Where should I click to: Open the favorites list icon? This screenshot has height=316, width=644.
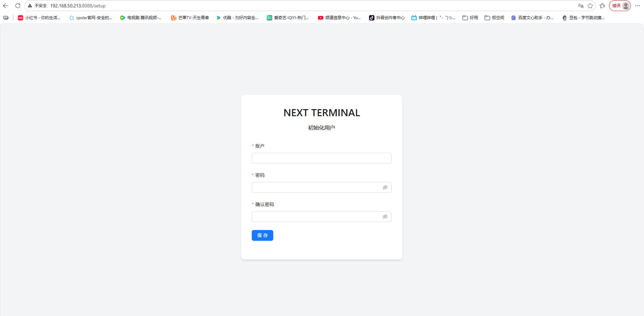click(602, 6)
